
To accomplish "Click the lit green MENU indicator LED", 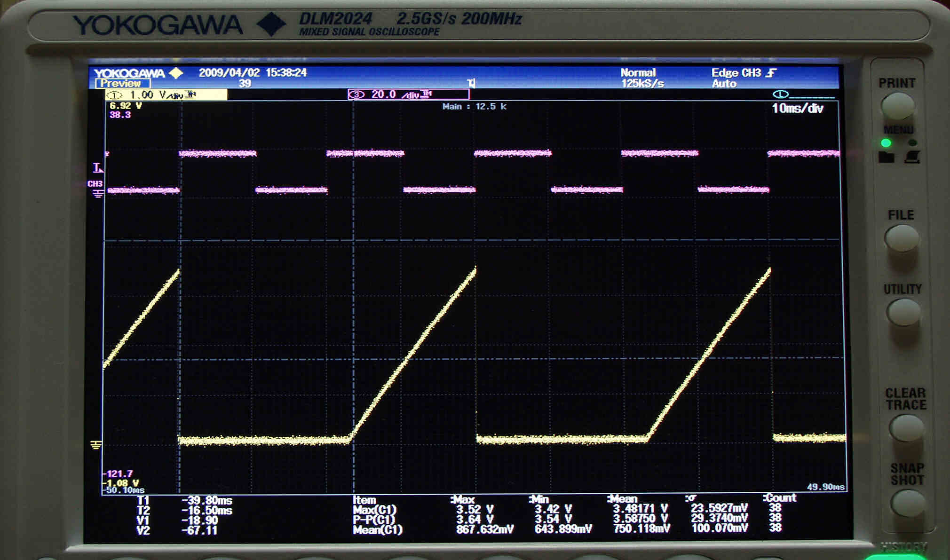I will [886, 142].
